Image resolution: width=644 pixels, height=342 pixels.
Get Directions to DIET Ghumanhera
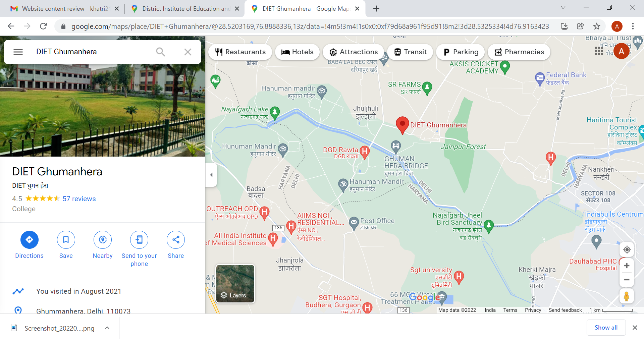pos(29,245)
